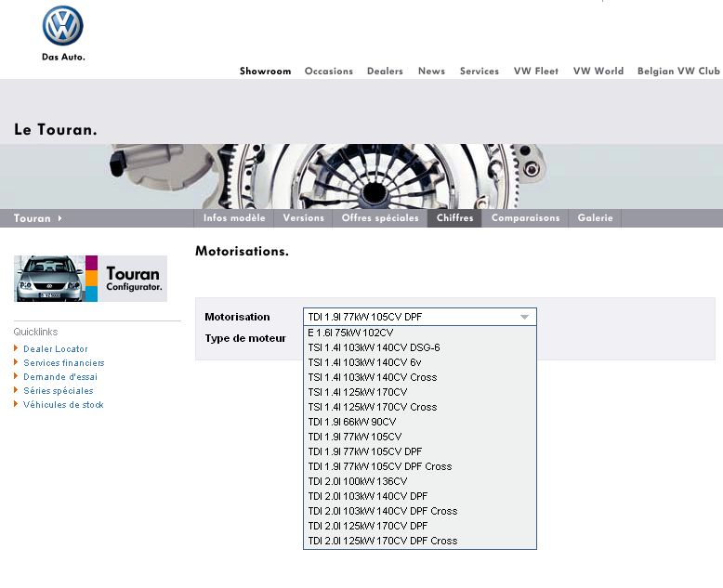Open the Showroom menu
This screenshot has height=588, width=723.
pyautogui.click(x=265, y=71)
